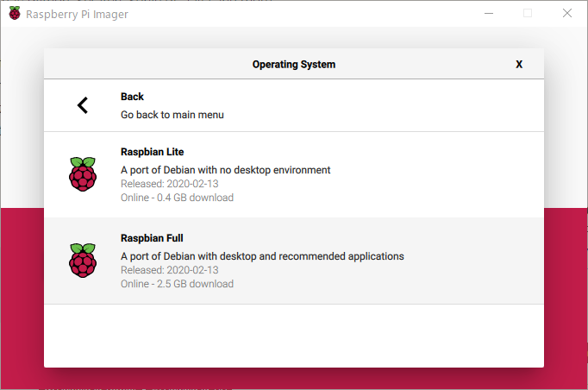Maximize the Raspberry Pi Imager window
This screenshot has width=588, height=390.
tap(528, 14)
